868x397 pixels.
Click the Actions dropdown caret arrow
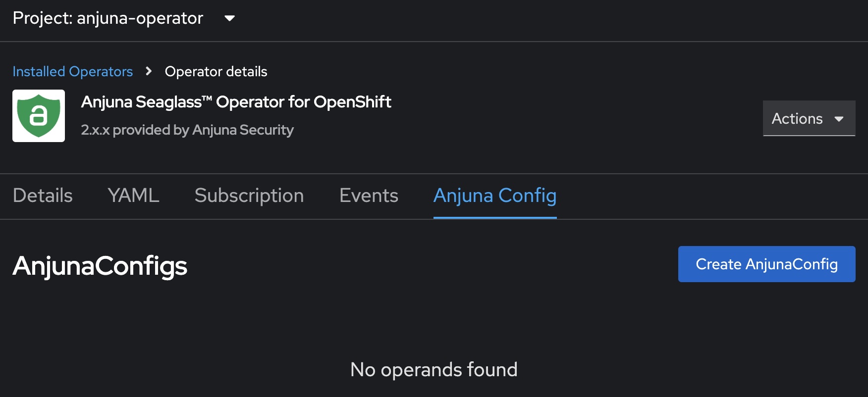point(839,119)
